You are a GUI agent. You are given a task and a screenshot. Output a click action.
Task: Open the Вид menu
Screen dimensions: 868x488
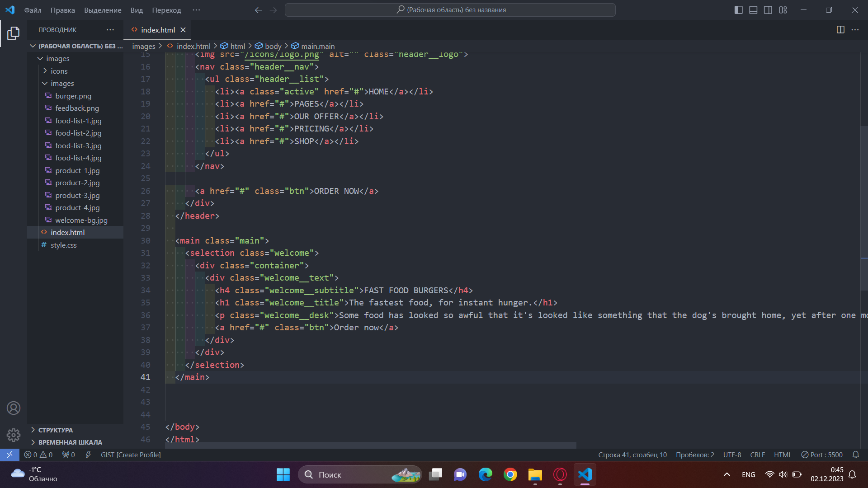137,10
